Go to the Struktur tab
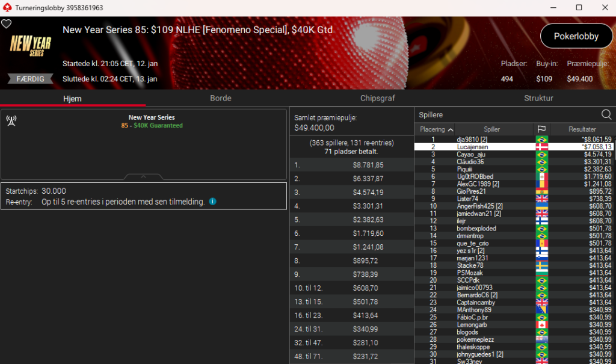 click(x=538, y=98)
